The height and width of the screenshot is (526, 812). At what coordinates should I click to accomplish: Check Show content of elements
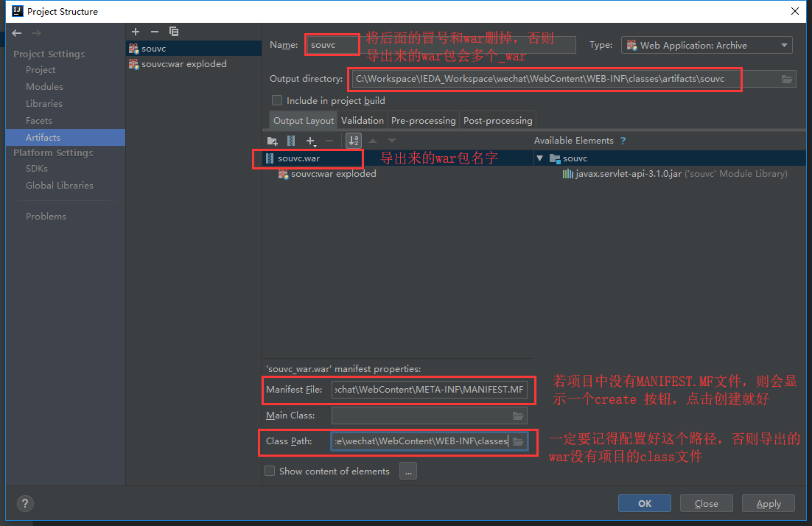270,471
